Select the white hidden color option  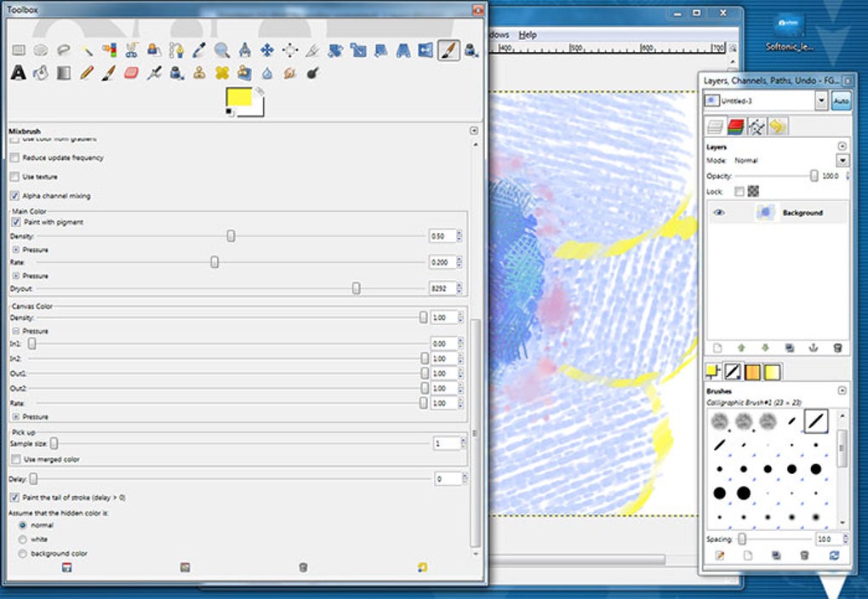pyautogui.click(x=22, y=539)
